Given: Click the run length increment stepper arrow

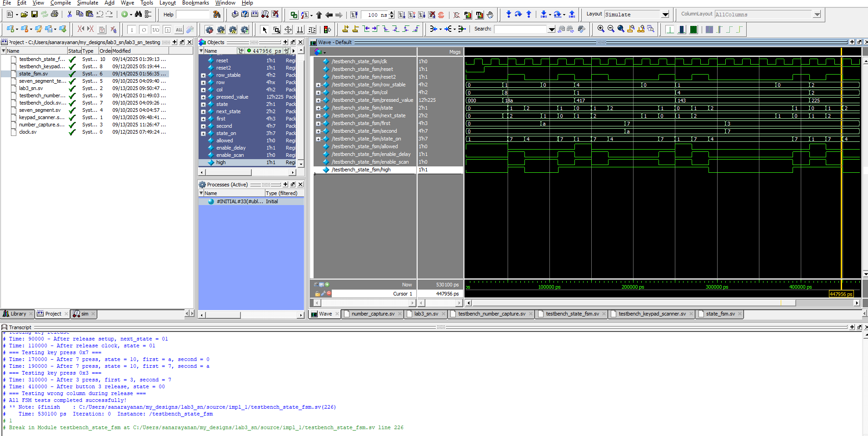Looking at the screenshot, I should coord(392,13).
